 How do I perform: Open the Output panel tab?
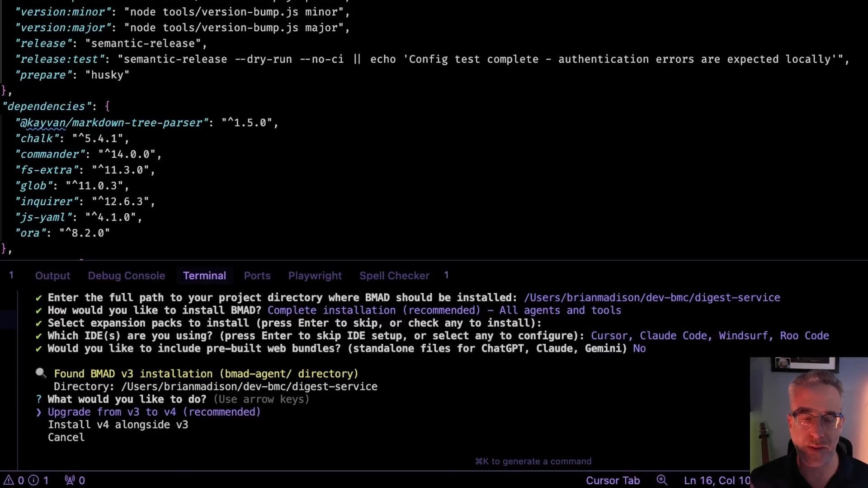point(52,276)
